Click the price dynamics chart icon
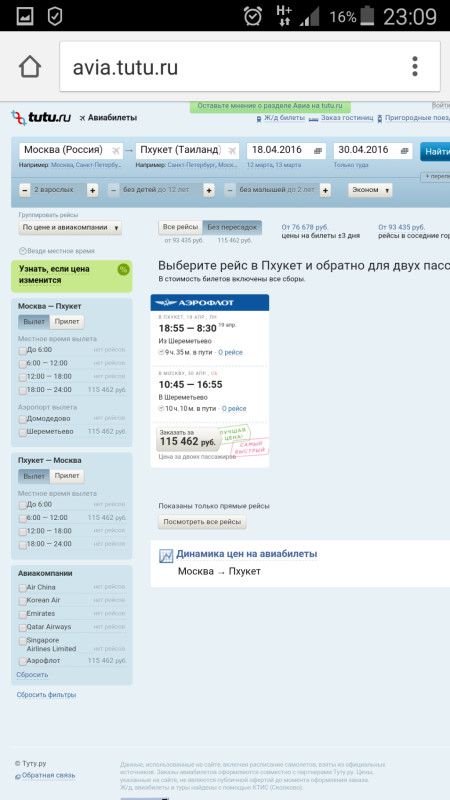Image resolution: width=450 pixels, height=800 pixels. [166, 556]
